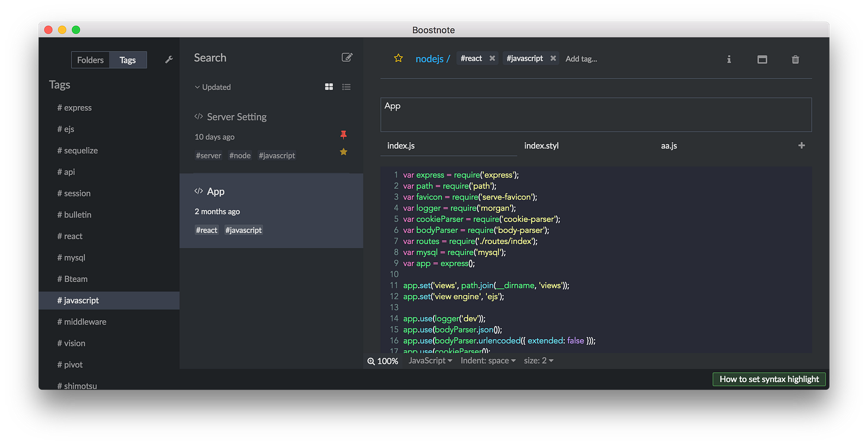Click the 100% zoom level text
868x445 pixels.
click(x=388, y=361)
